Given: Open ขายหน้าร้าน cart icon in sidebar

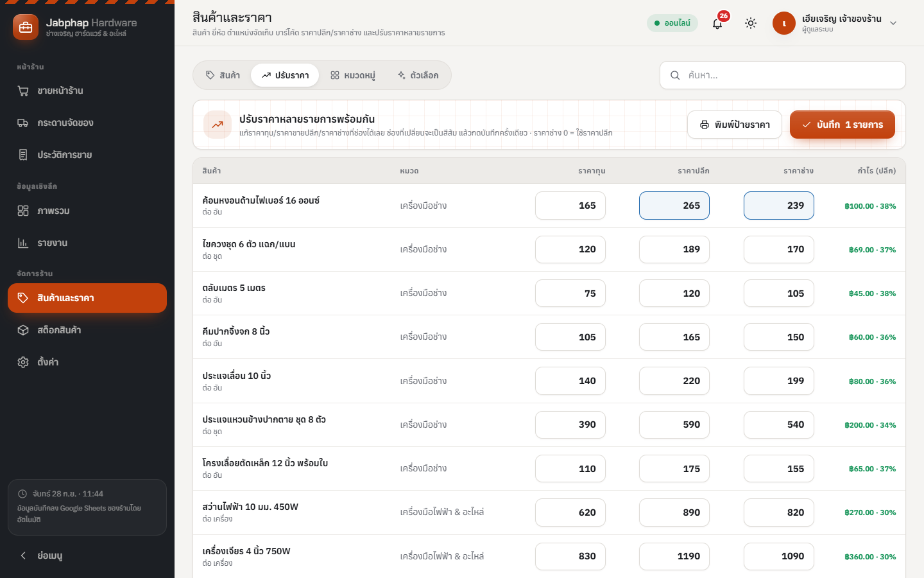Looking at the screenshot, I should pos(23,91).
